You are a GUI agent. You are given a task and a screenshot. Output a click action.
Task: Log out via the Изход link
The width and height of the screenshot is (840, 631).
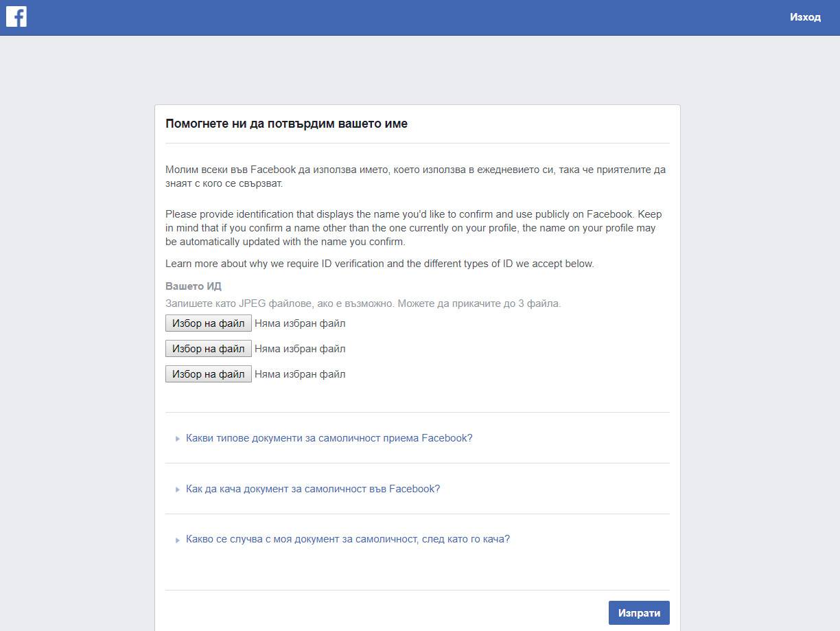tap(805, 17)
